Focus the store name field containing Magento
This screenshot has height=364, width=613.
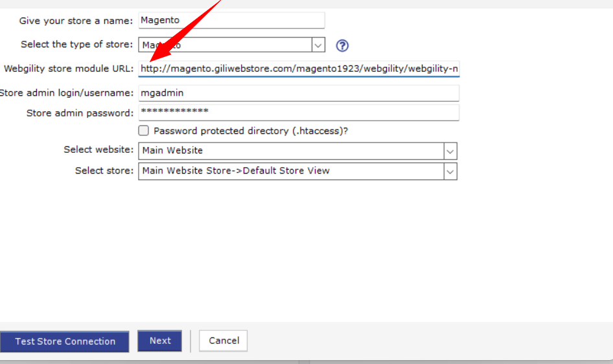point(231,20)
